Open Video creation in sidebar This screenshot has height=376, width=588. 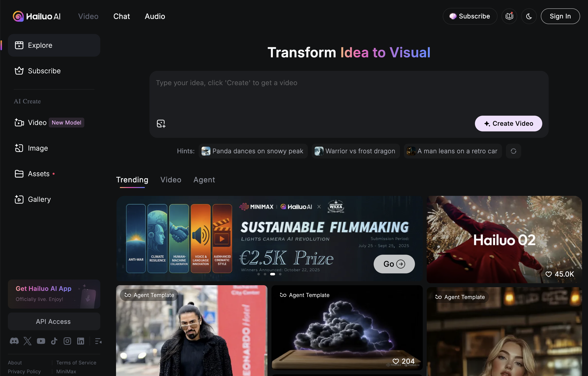[54, 123]
